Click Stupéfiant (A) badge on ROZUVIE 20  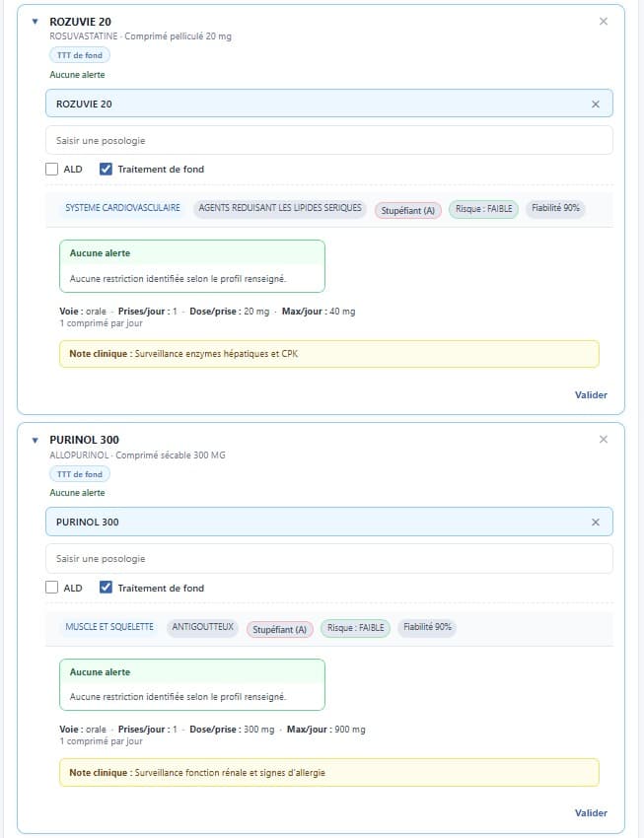coord(407,211)
